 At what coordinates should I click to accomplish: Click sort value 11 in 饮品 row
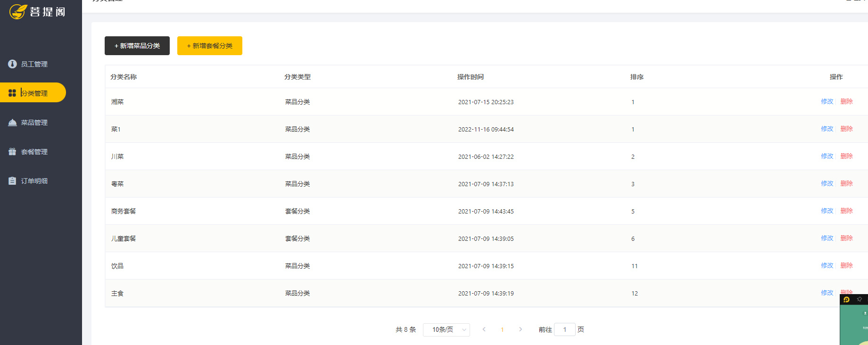coord(635,266)
